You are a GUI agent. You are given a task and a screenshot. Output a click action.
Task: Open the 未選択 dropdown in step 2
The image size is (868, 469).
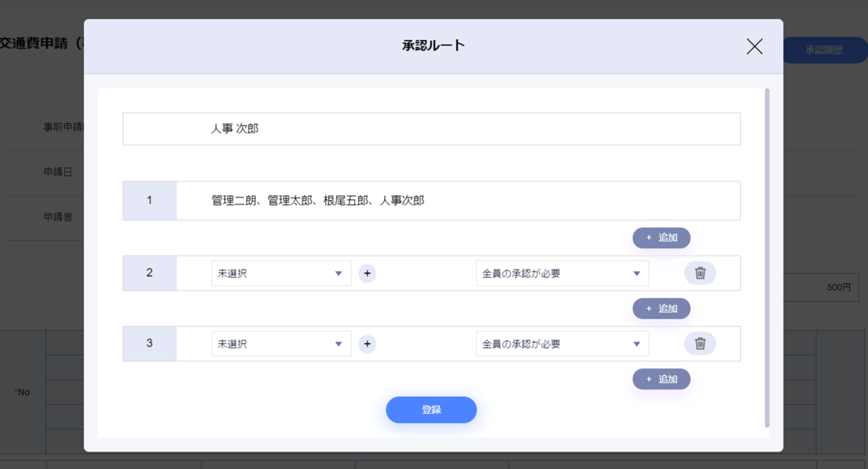point(281,274)
